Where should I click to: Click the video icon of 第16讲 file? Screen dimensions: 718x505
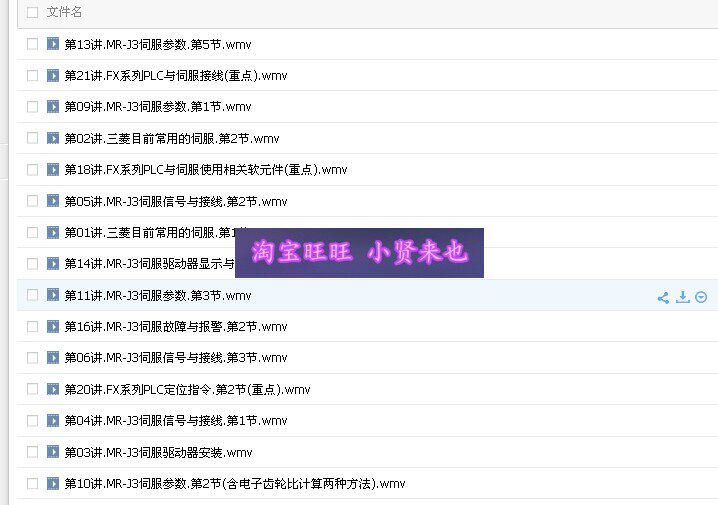pos(53,326)
